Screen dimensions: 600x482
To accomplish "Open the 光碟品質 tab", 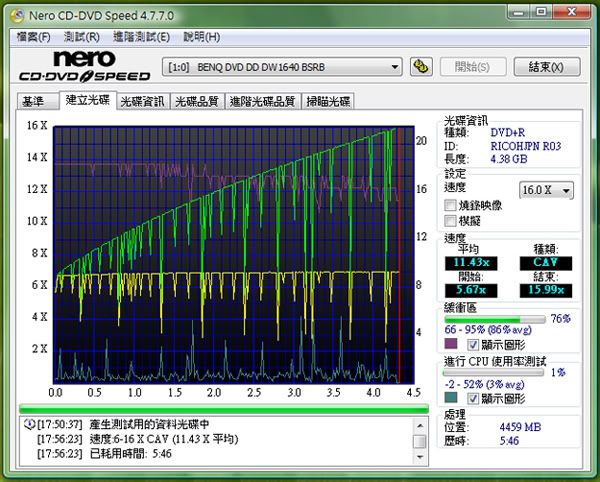I will tap(197, 102).
